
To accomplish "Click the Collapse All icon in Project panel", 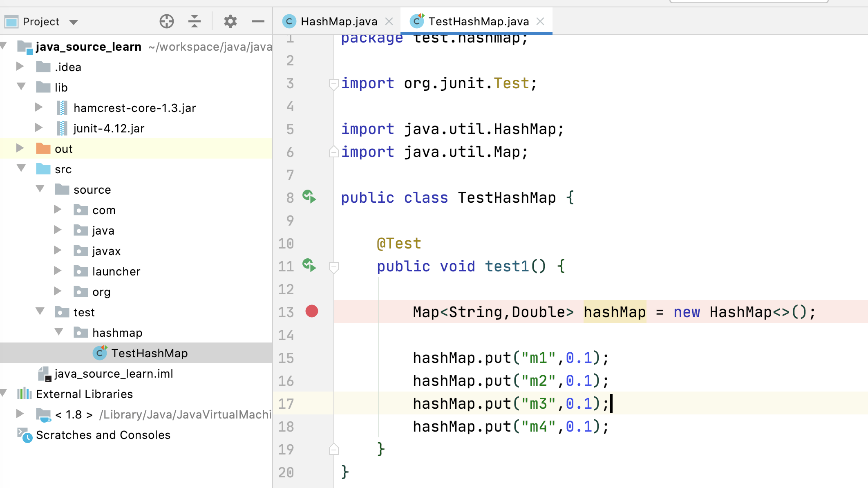I will pyautogui.click(x=195, y=21).
